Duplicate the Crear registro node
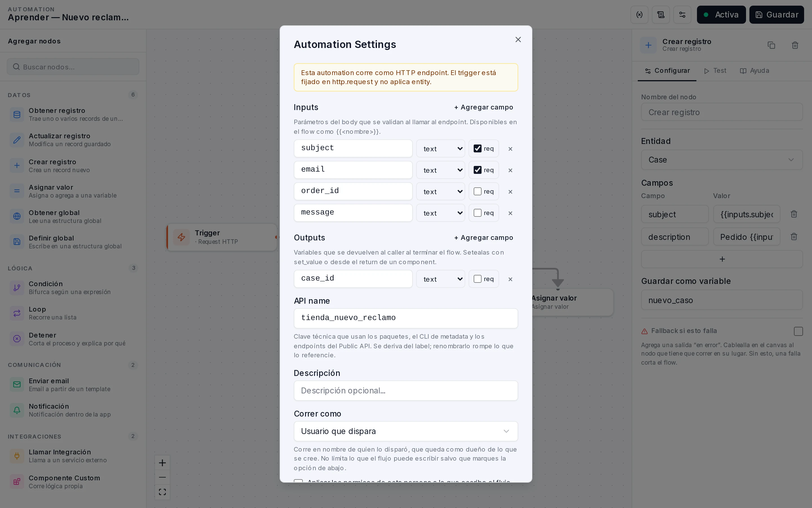This screenshot has width=812, height=508. (x=771, y=45)
